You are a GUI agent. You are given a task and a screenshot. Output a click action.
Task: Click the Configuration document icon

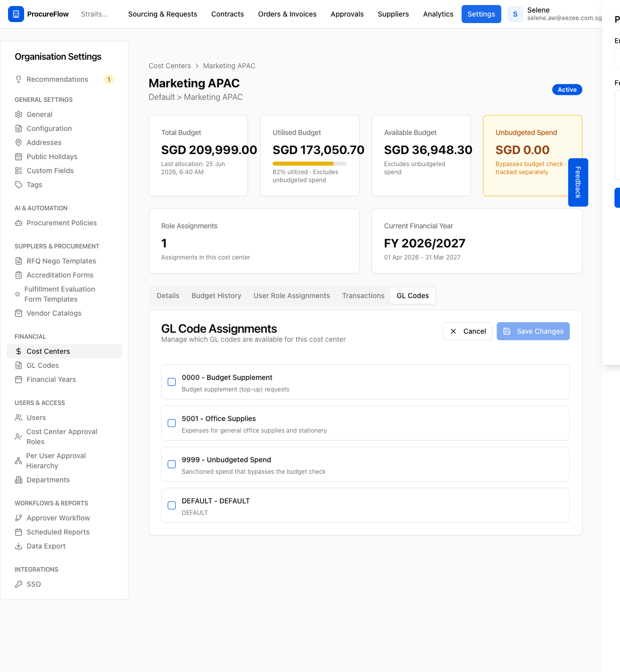tap(19, 128)
